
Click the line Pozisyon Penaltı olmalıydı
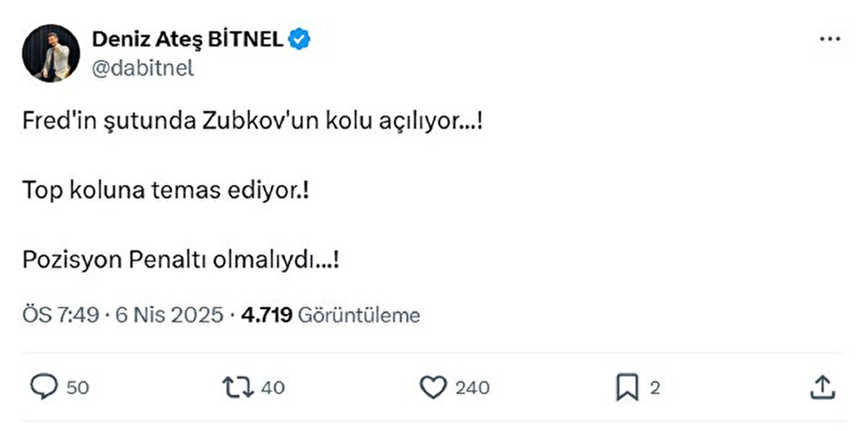[x=183, y=259]
